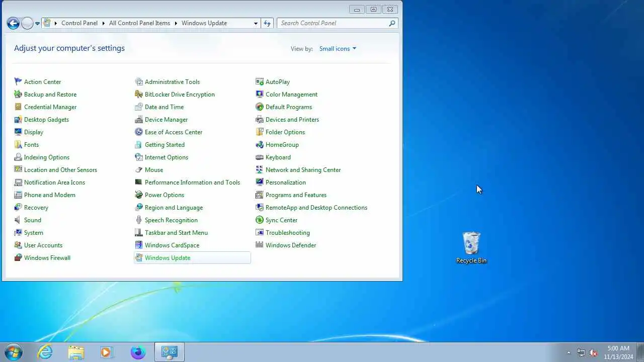Open the Getting Started link
The image size is (644, 362).
point(165,144)
